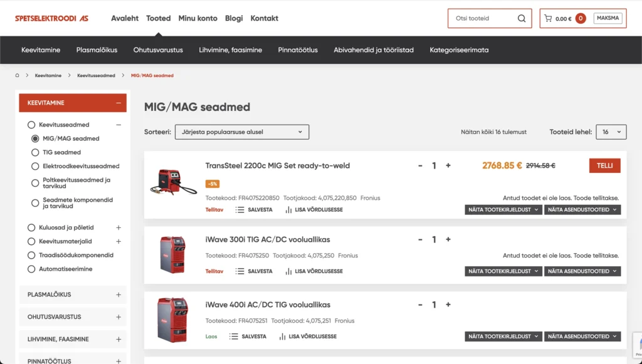Click the Spetselektroodi AS logo
This screenshot has height=364, width=642.
(51, 19)
